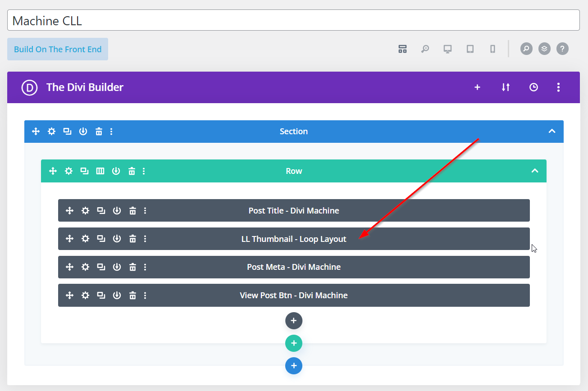
Task: Open Post Meta module more options
Action: [x=145, y=267]
